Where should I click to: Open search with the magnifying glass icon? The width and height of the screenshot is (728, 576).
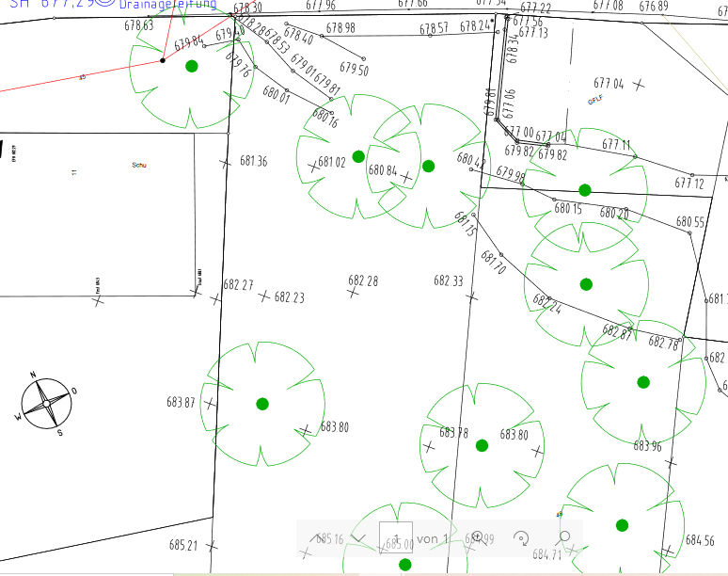(x=564, y=537)
